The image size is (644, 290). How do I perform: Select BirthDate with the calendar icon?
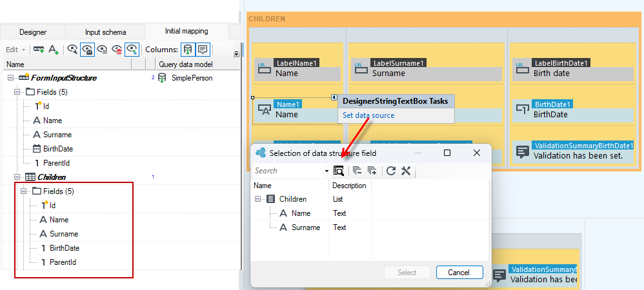[58, 149]
